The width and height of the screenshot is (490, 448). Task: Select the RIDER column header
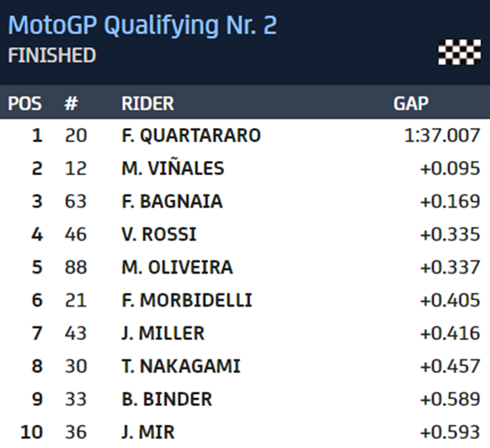point(148,104)
